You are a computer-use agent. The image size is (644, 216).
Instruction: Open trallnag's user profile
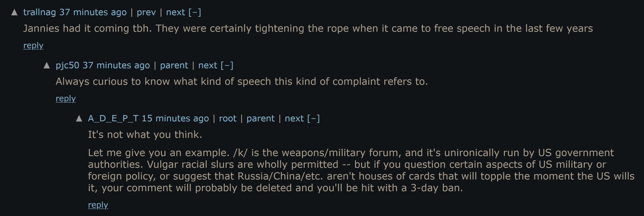click(x=39, y=12)
